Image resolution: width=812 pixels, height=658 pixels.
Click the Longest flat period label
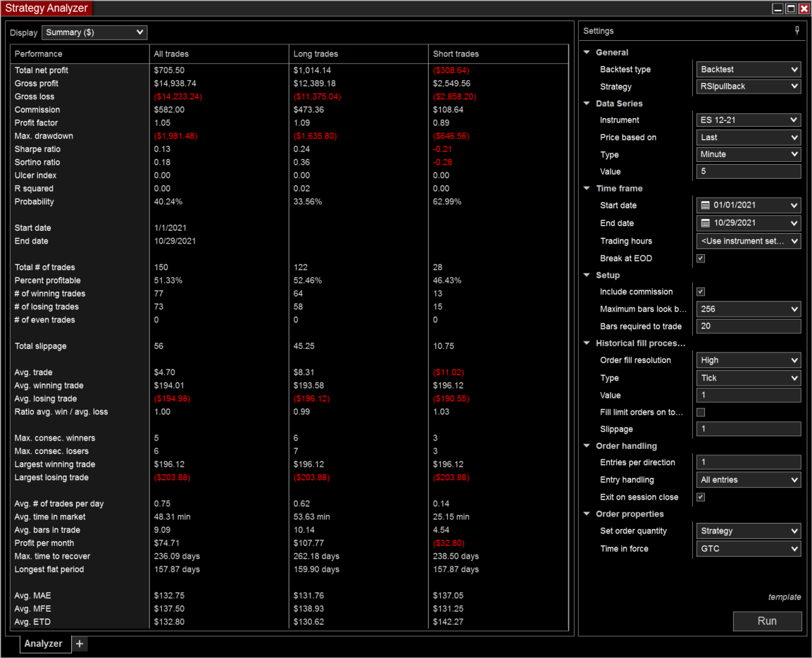point(49,569)
